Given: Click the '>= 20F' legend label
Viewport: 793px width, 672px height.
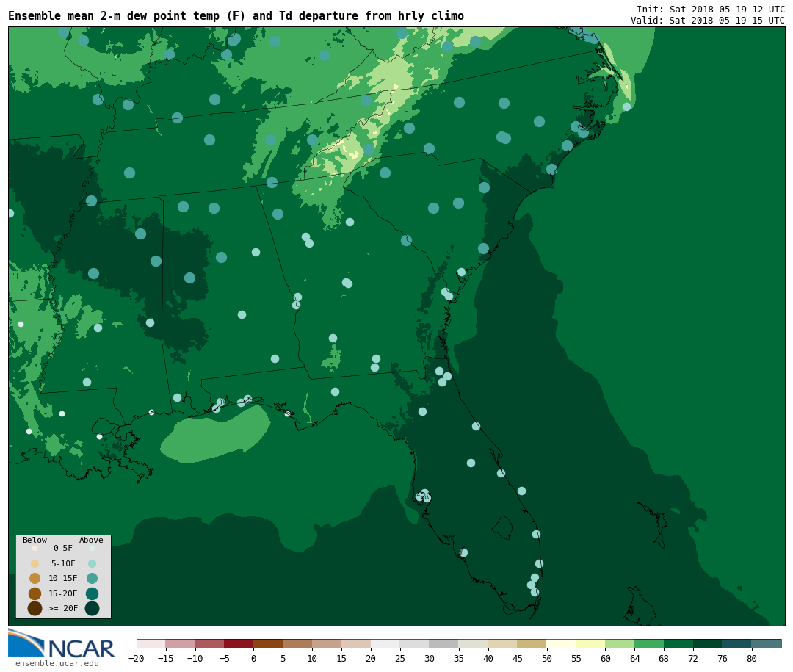Looking at the screenshot, I should coord(63,608).
